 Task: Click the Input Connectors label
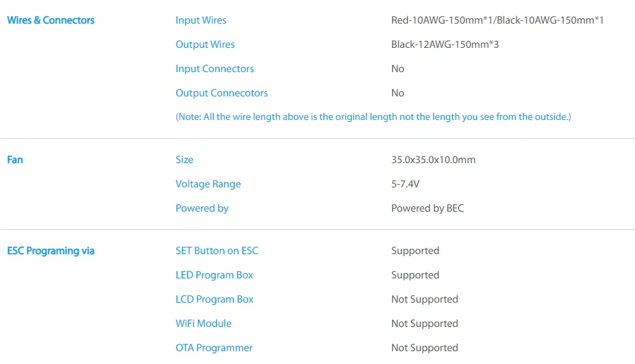click(x=214, y=69)
